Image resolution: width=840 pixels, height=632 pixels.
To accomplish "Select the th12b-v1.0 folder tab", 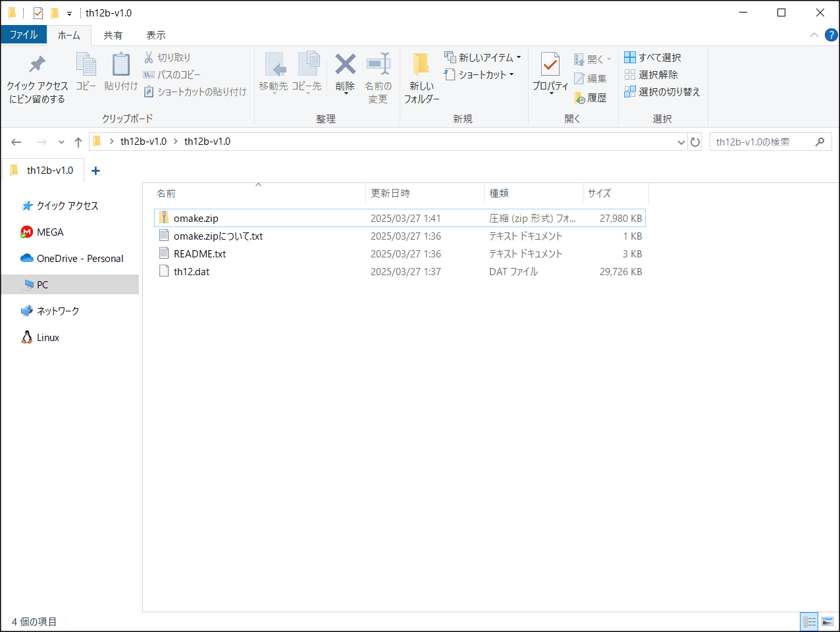I will [43, 171].
